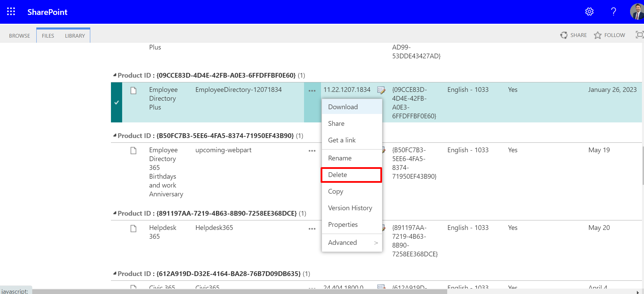Viewport: 644px width, 294px height.
Task: Click the SharePoint home link
Action: click(47, 12)
